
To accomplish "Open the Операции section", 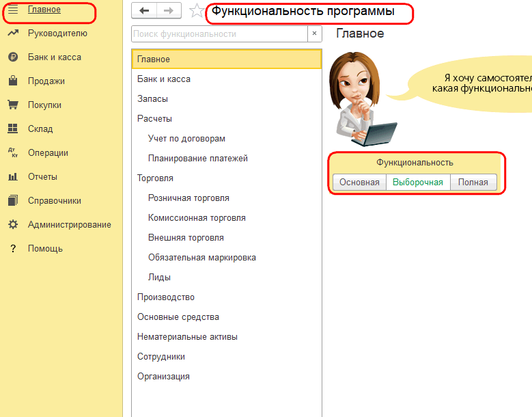I will click(x=48, y=153).
